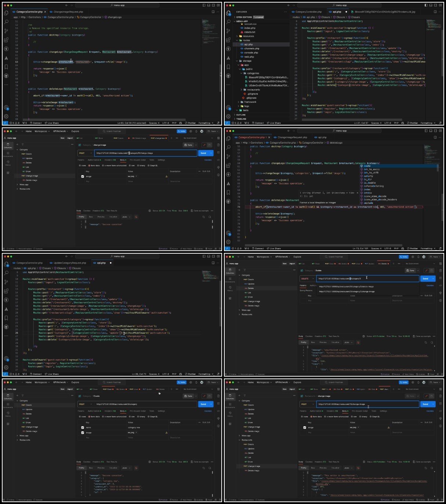Image resolution: width=446 pixels, height=504 pixels.
Task: Open Pre-request Script tab in Restaurants change image window
Action: tap(360, 411)
